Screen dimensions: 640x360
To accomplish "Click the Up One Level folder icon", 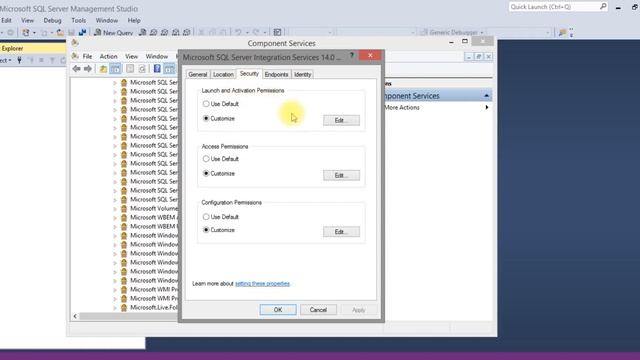I will click(x=103, y=69).
